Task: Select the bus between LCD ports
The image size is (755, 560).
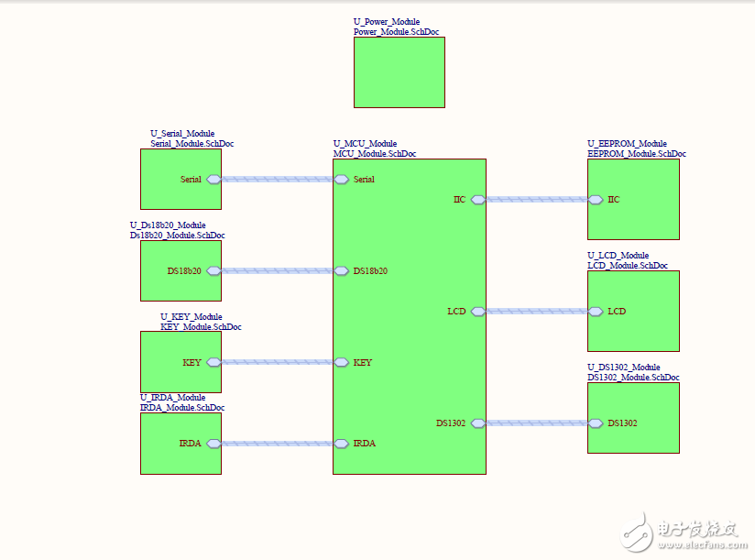Action: (x=537, y=312)
